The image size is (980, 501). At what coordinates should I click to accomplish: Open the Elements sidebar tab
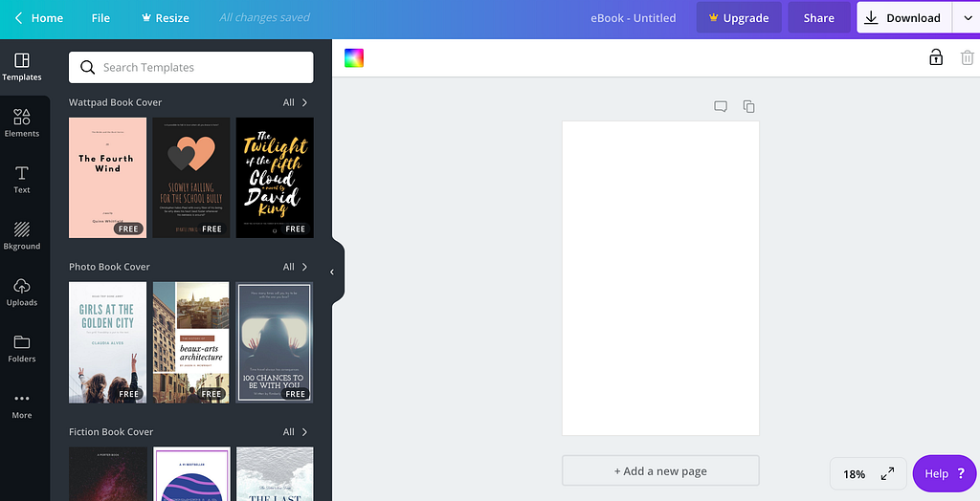[22, 123]
